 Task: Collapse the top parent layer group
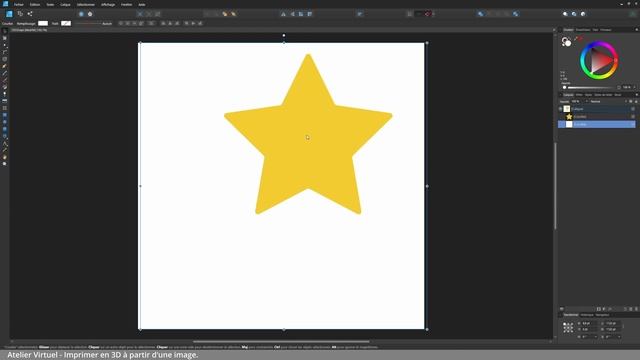pyautogui.click(x=560, y=109)
